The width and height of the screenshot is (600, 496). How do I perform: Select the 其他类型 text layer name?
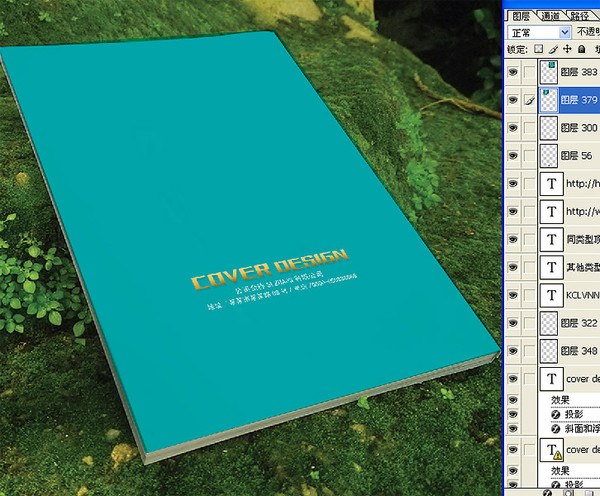click(583, 268)
